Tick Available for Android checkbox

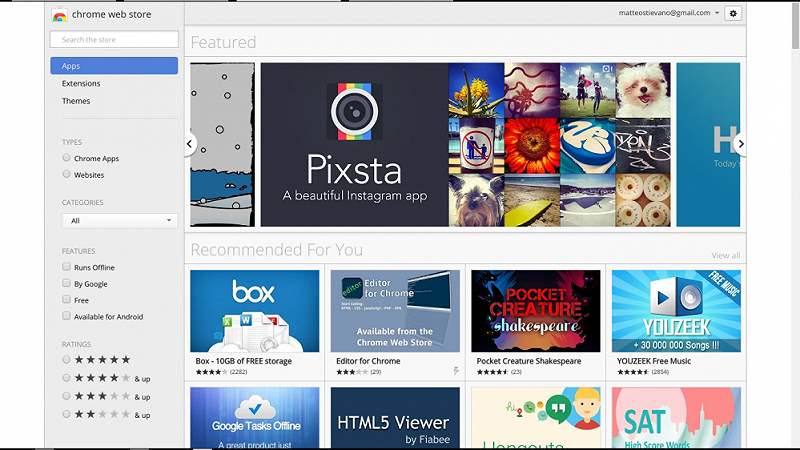pos(66,315)
